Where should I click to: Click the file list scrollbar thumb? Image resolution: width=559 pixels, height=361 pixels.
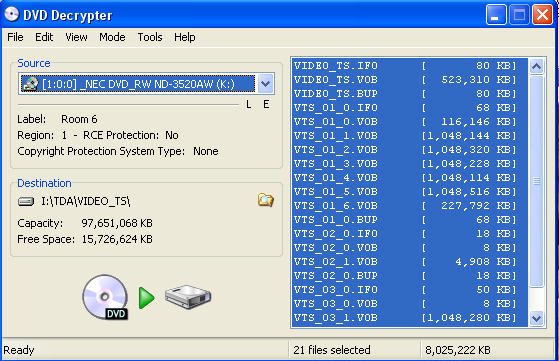pyautogui.click(x=537, y=181)
